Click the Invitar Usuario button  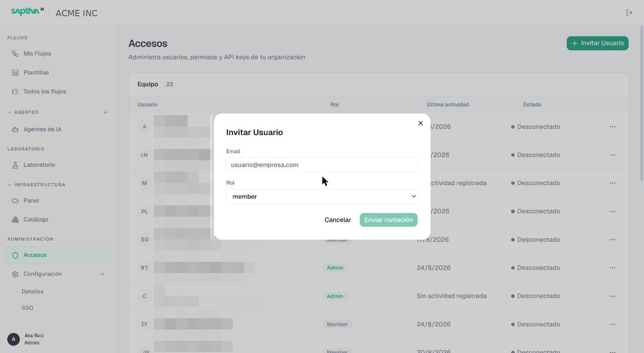coord(597,43)
